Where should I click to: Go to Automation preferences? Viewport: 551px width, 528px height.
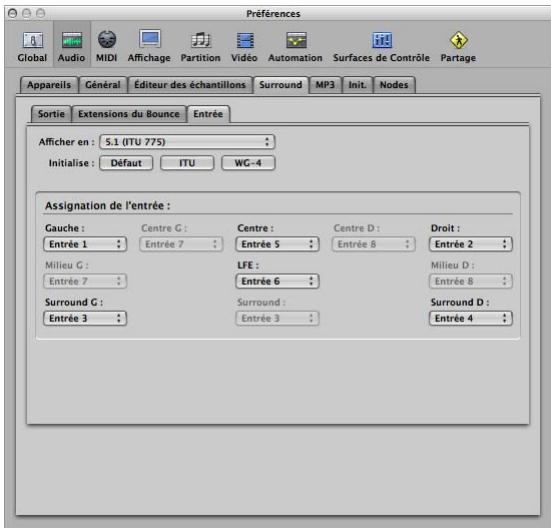(295, 46)
